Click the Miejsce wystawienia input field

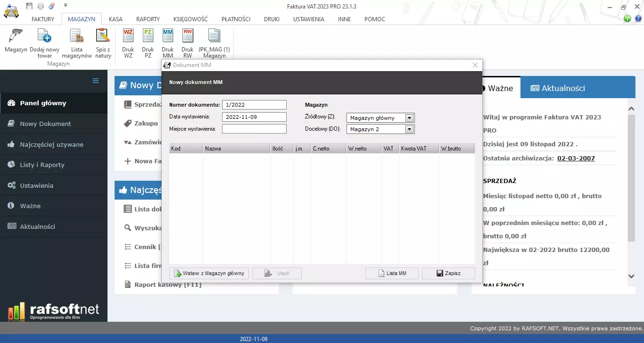point(254,129)
